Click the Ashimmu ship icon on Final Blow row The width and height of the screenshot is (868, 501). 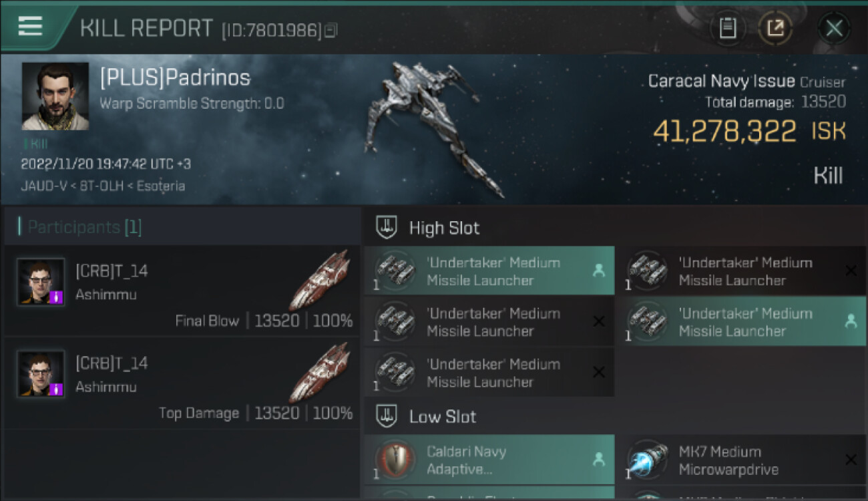pos(319,281)
